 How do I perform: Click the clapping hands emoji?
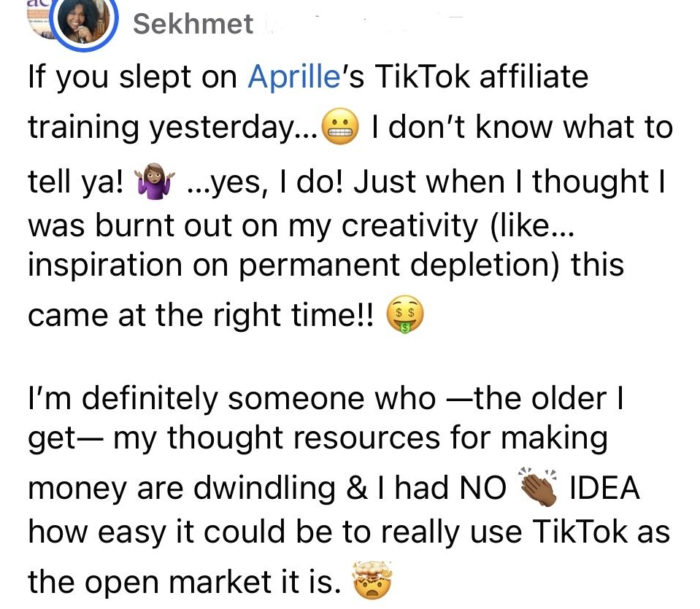[539, 487]
